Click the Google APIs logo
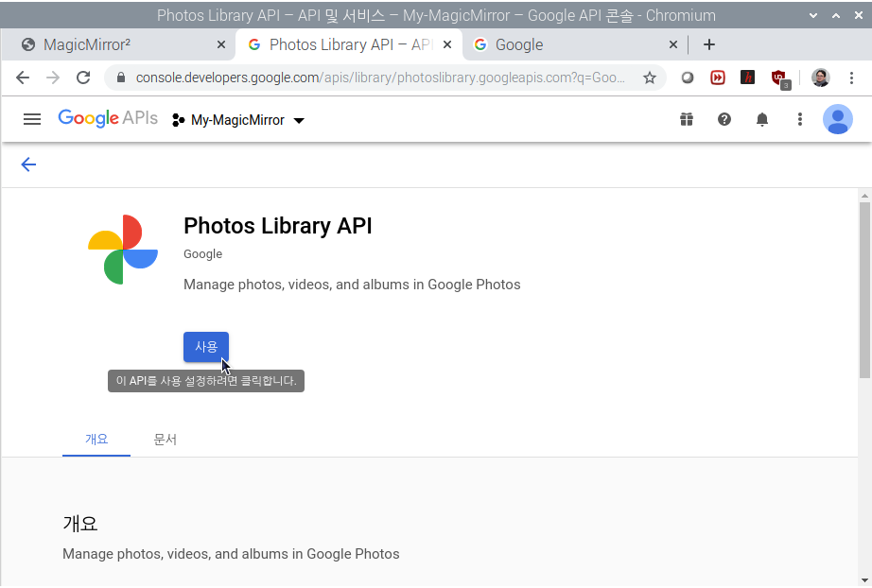 (x=108, y=118)
